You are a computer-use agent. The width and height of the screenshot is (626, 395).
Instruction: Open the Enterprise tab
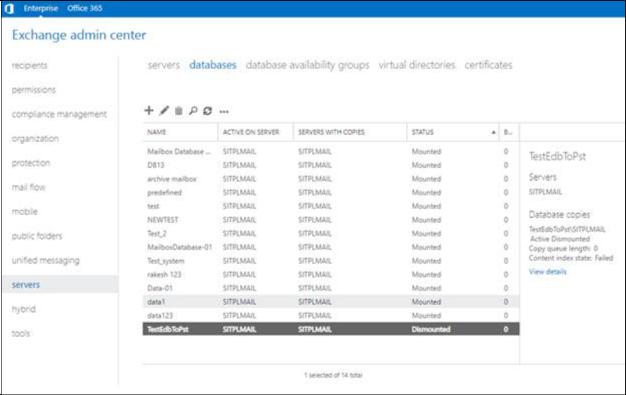41,8
